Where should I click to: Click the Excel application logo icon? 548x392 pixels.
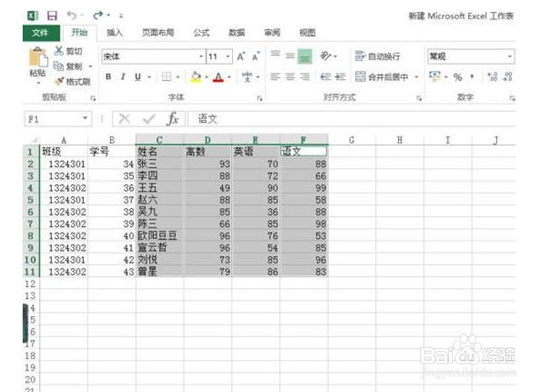click(33, 16)
